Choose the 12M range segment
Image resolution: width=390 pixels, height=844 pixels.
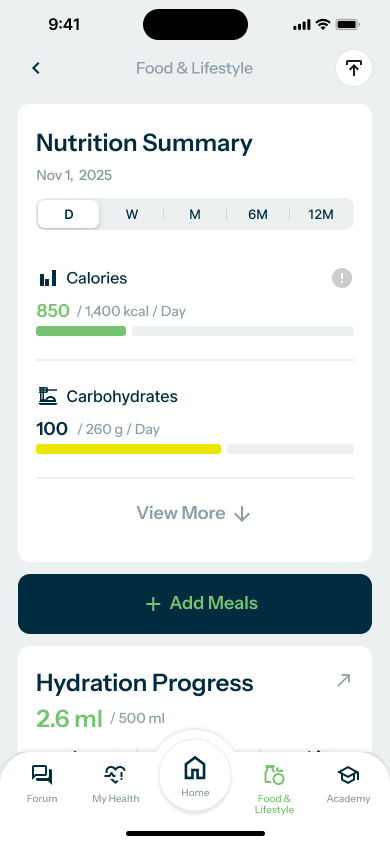(x=321, y=214)
